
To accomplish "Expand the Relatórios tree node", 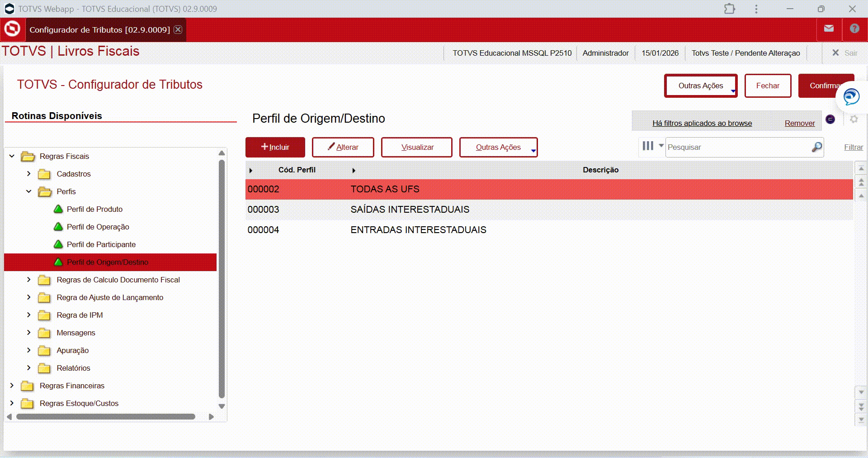I will click(x=28, y=368).
